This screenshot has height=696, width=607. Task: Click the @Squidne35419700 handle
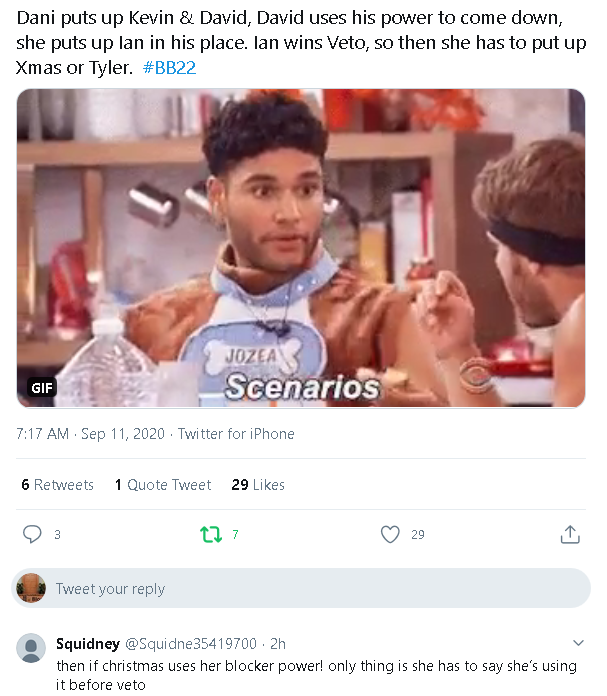(190, 643)
